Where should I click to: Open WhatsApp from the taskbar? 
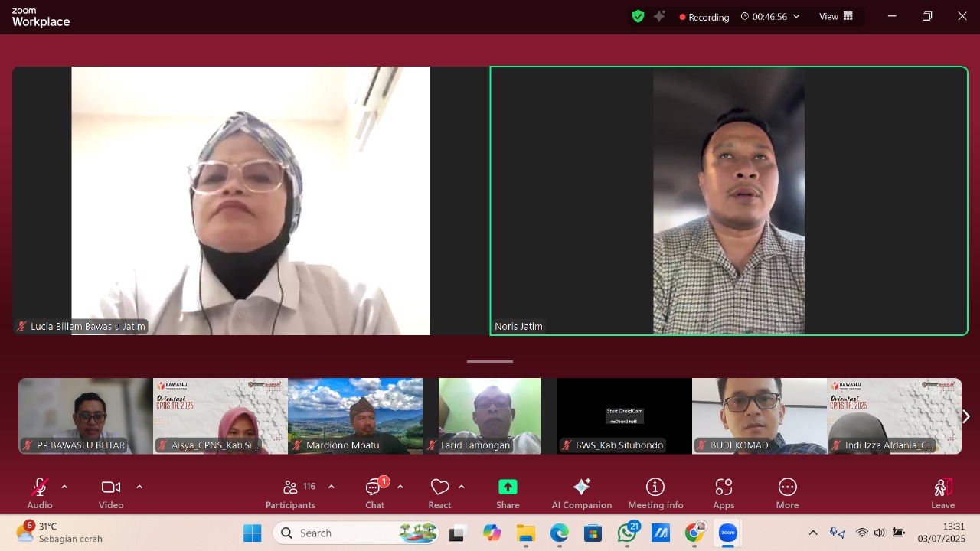tap(627, 533)
